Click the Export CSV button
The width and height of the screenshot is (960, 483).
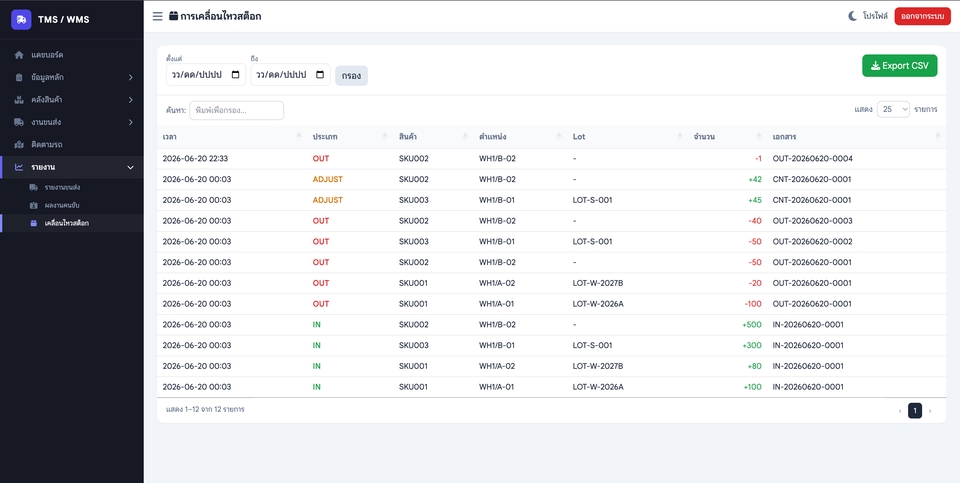coord(899,66)
